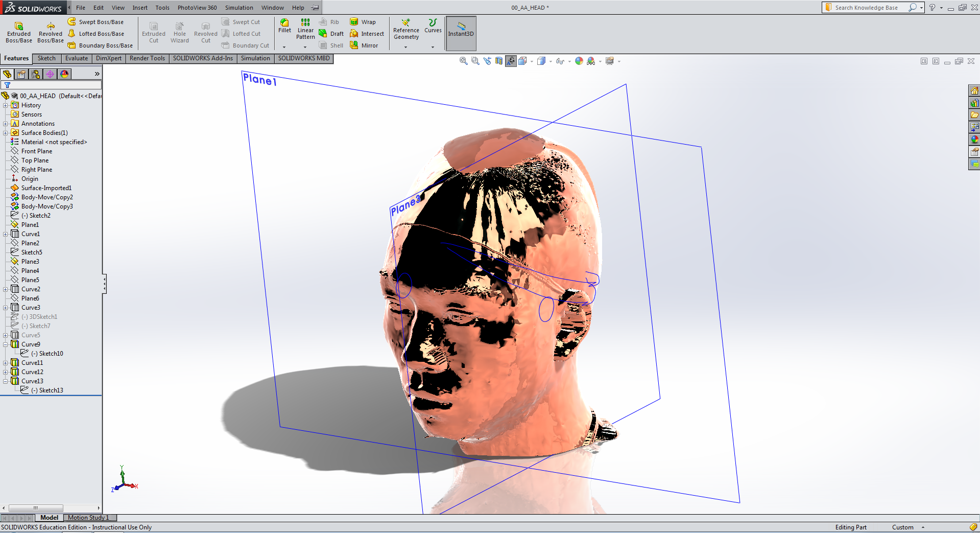Open SOLIDWORKS Add-Ins tab
This screenshot has width=980, height=533.
coord(203,58)
